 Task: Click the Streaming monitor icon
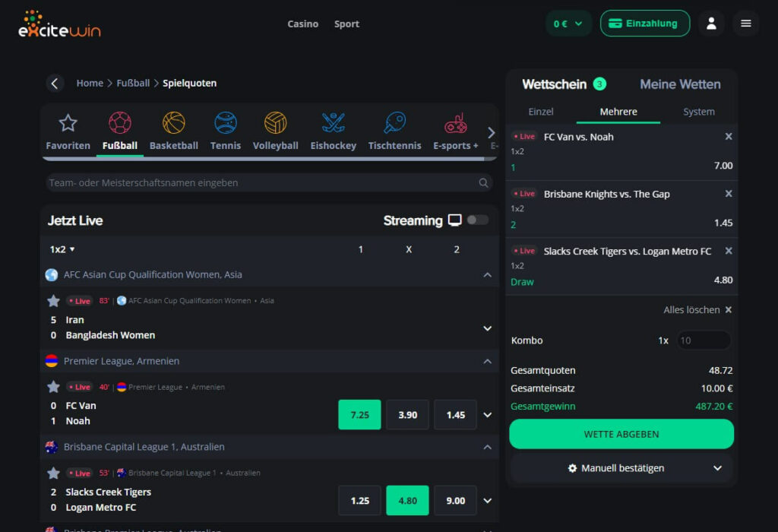click(x=454, y=220)
